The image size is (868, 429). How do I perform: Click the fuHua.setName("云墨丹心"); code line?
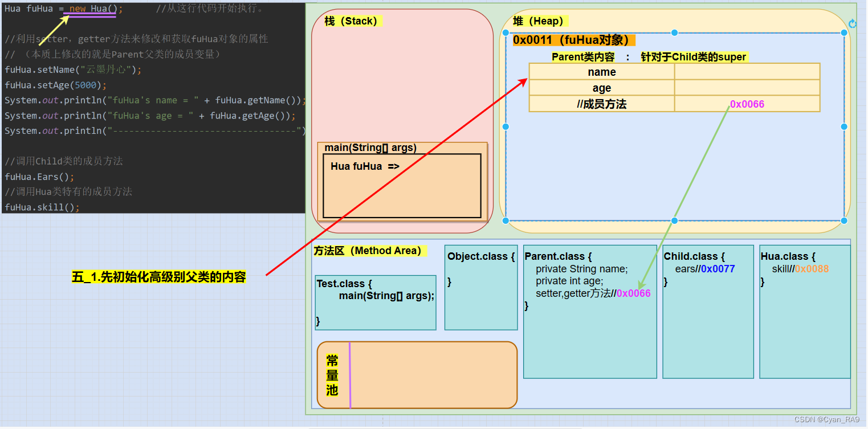(x=73, y=70)
